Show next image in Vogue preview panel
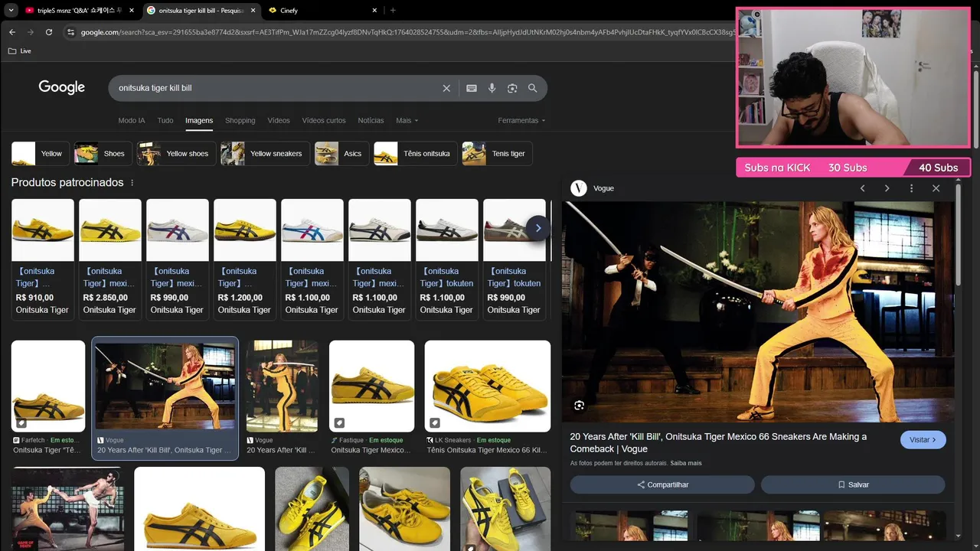 click(887, 188)
